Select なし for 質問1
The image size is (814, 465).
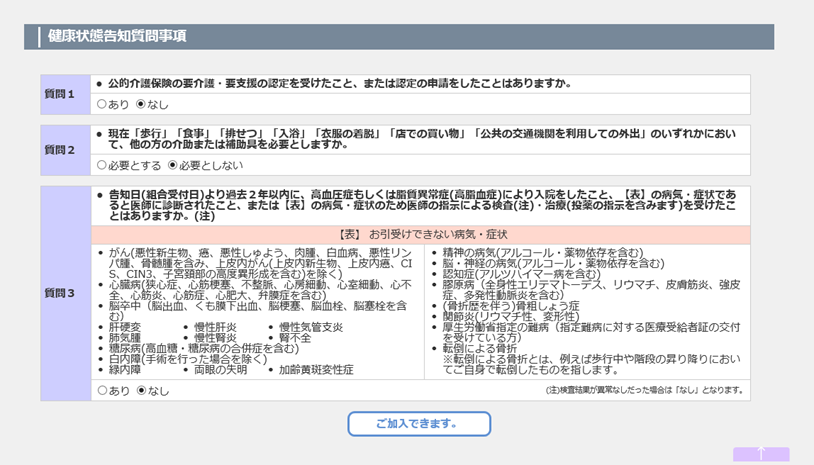pos(140,104)
